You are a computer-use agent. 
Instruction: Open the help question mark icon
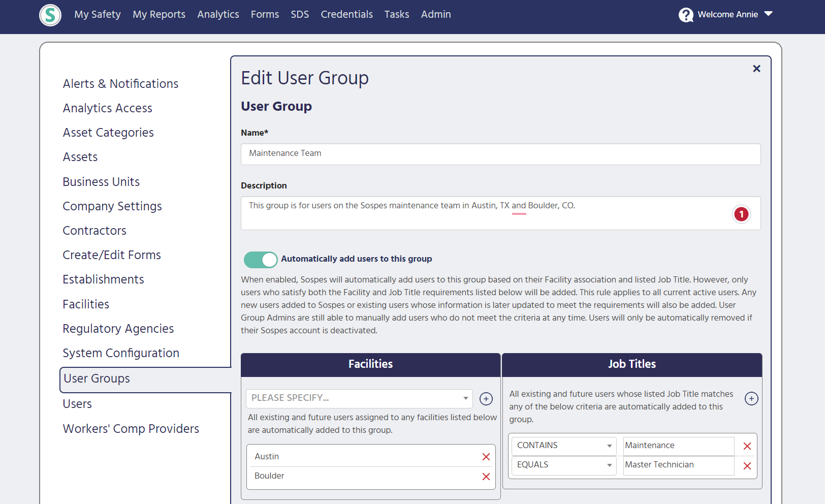click(686, 15)
